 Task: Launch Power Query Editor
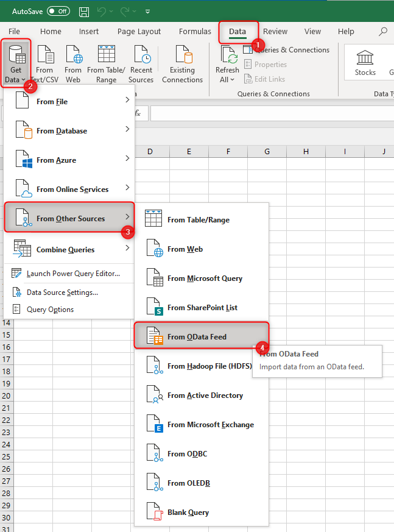[x=69, y=274]
